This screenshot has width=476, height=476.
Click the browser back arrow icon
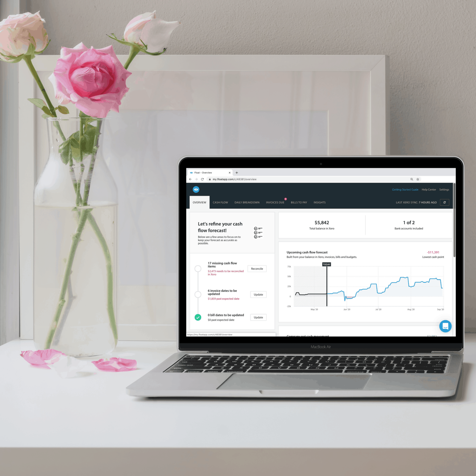(x=190, y=179)
